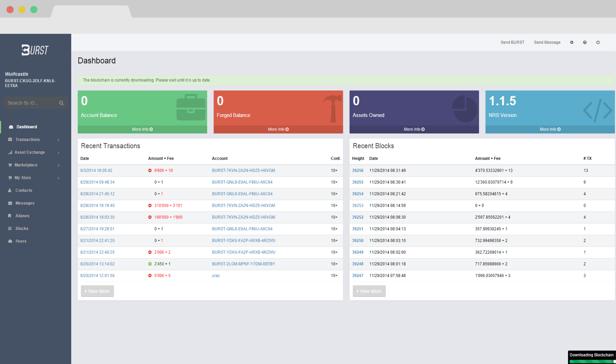Click the BURST-CKUG-2DLF-KNL6-EETXA account address
The image size is (616, 364).
[30, 83]
